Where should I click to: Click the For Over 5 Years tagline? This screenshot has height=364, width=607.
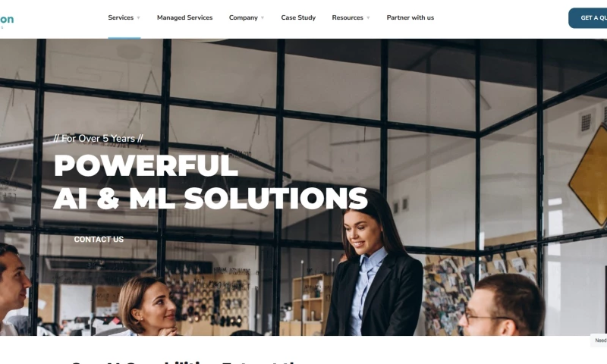(99, 139)
